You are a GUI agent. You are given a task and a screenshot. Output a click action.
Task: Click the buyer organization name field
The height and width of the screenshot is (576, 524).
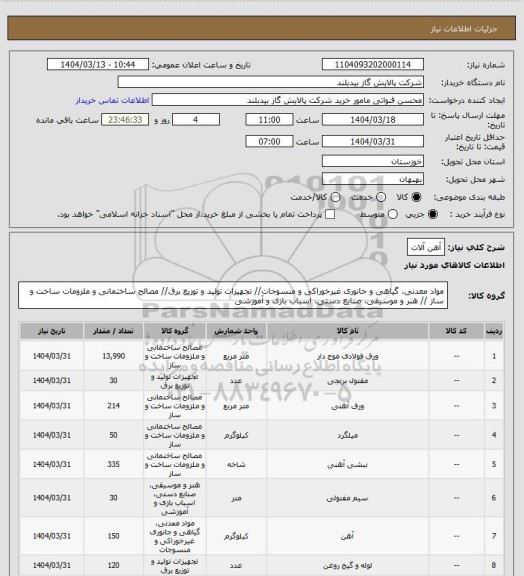coord(270,82)
